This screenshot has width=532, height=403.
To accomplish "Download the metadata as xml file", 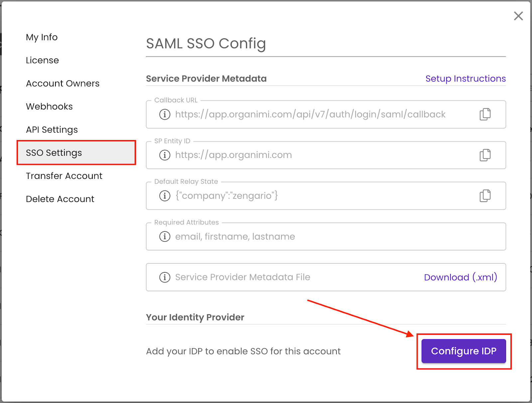I will 461,277.
